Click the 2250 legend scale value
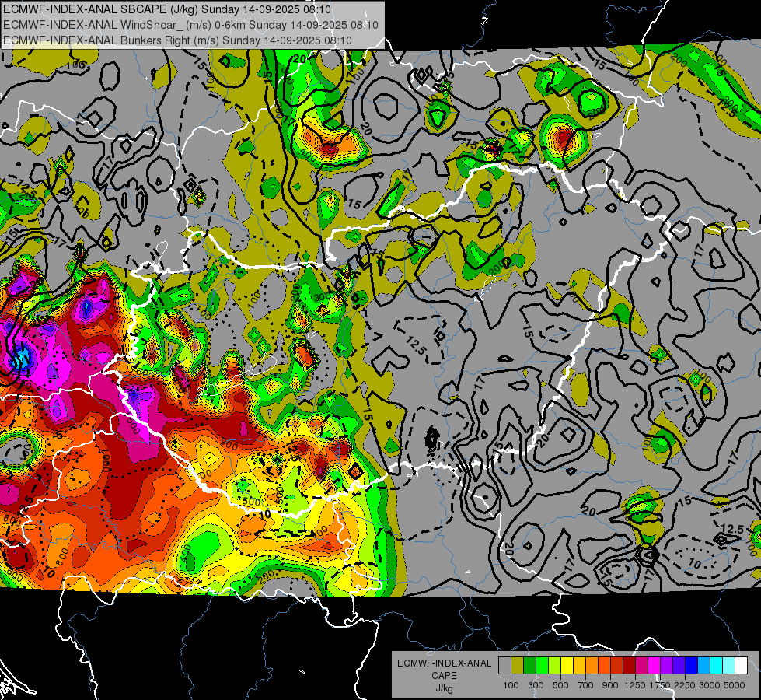The height and width of the screenshot is (700, 761). [686, 685]
